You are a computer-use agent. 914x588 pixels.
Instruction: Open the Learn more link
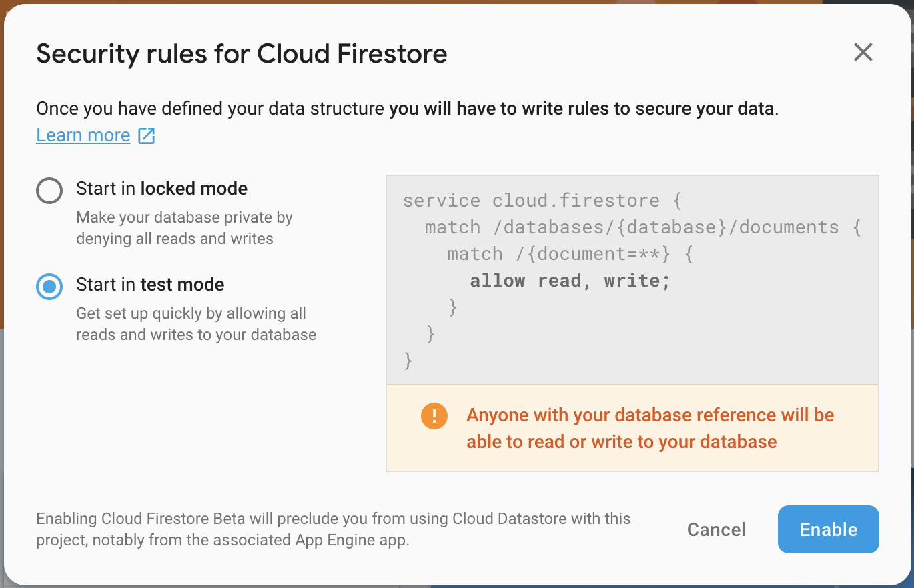(83, 135)
